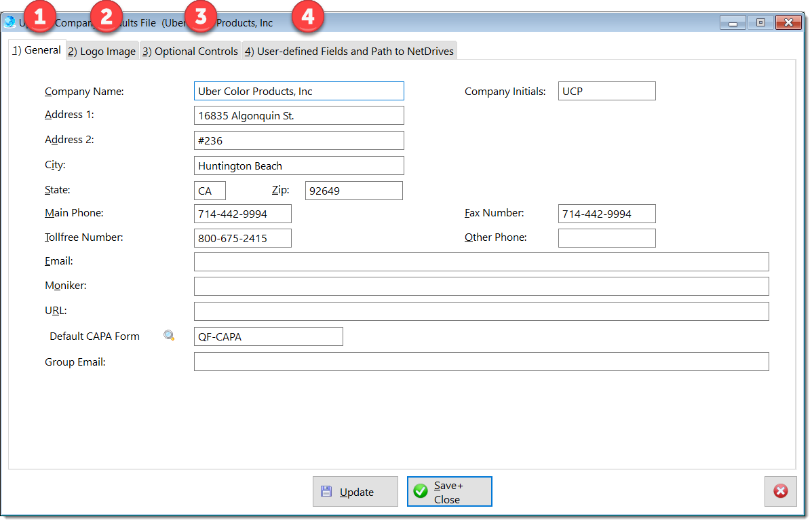Click the empty Email field
This screenshot has width=812, height=523.
point(481,262)
